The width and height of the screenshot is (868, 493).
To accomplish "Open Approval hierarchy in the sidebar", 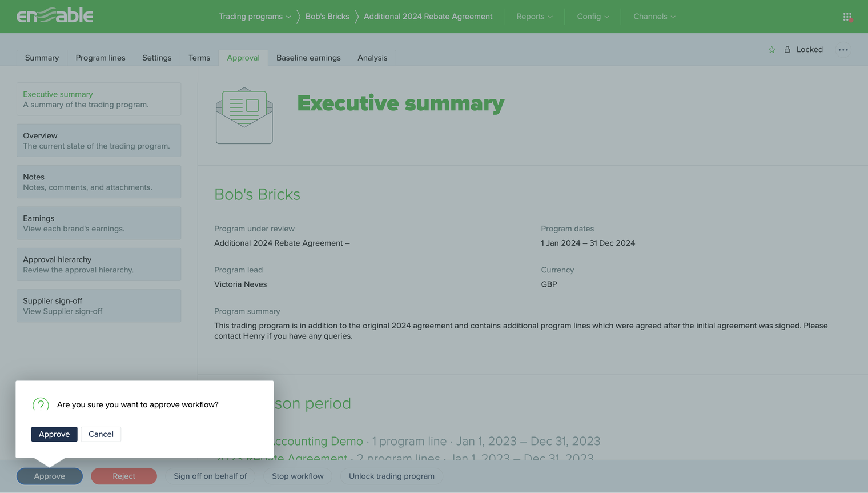I will click(99, 264).
